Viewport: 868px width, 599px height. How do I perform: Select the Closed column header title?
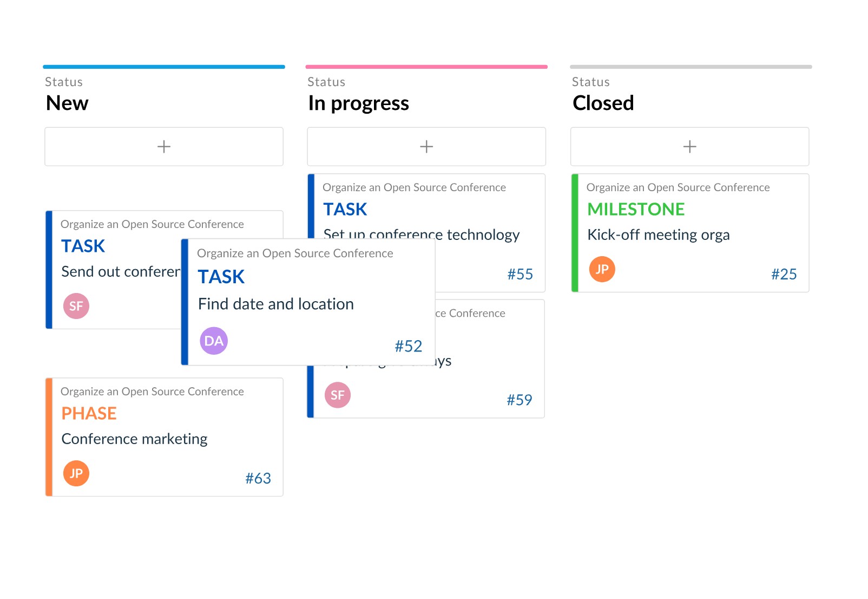603,103
